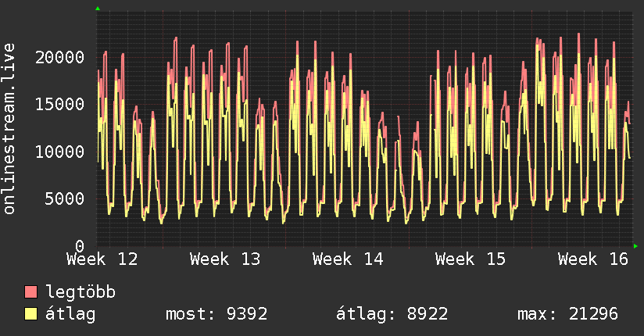
Task: Click the 10000 y-axis value
Action: [x=59, y=152]
